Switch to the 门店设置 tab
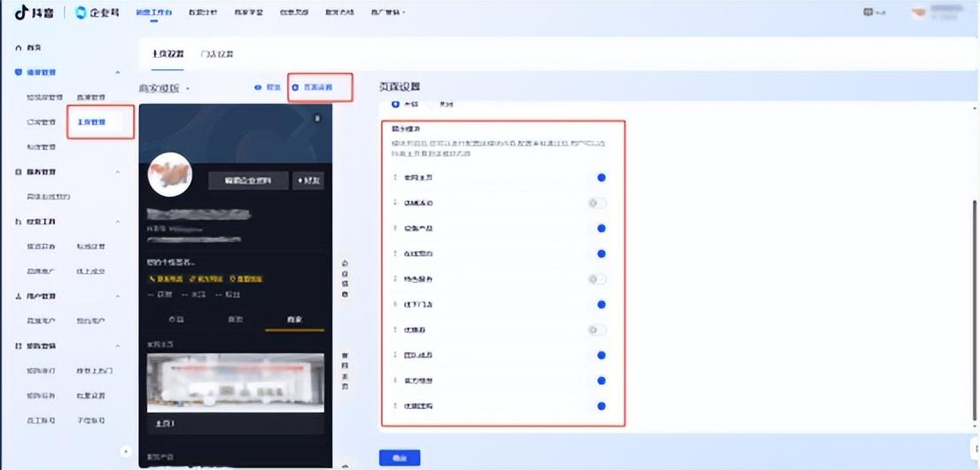 [217, 54]
